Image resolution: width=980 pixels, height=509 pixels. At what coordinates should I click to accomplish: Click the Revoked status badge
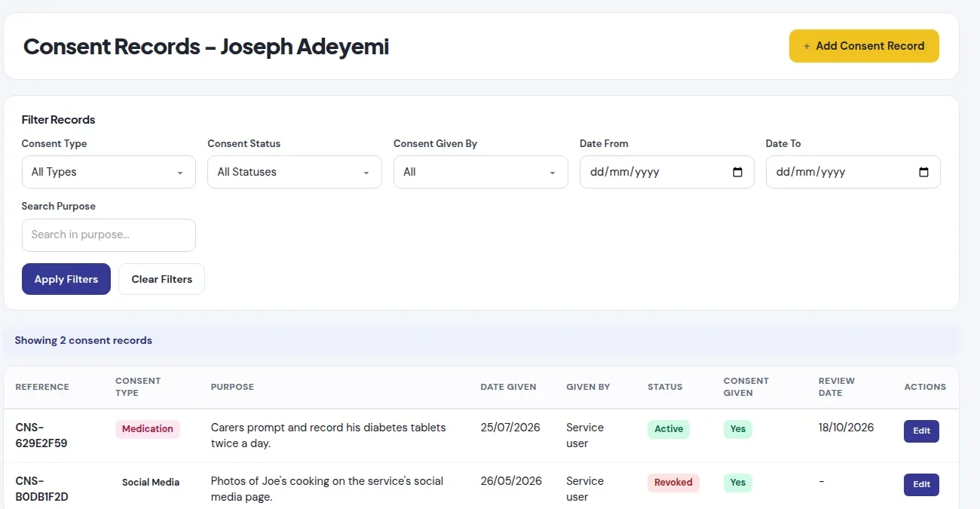click(x=673, y=483)
